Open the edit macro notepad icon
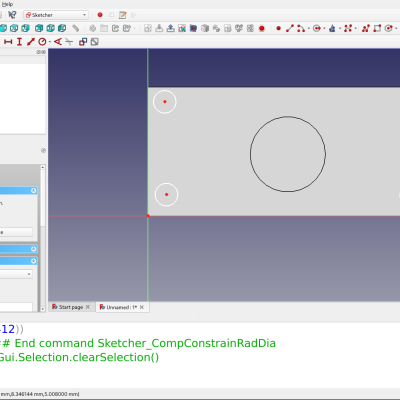The image size is (400, 400). [123, 15]
